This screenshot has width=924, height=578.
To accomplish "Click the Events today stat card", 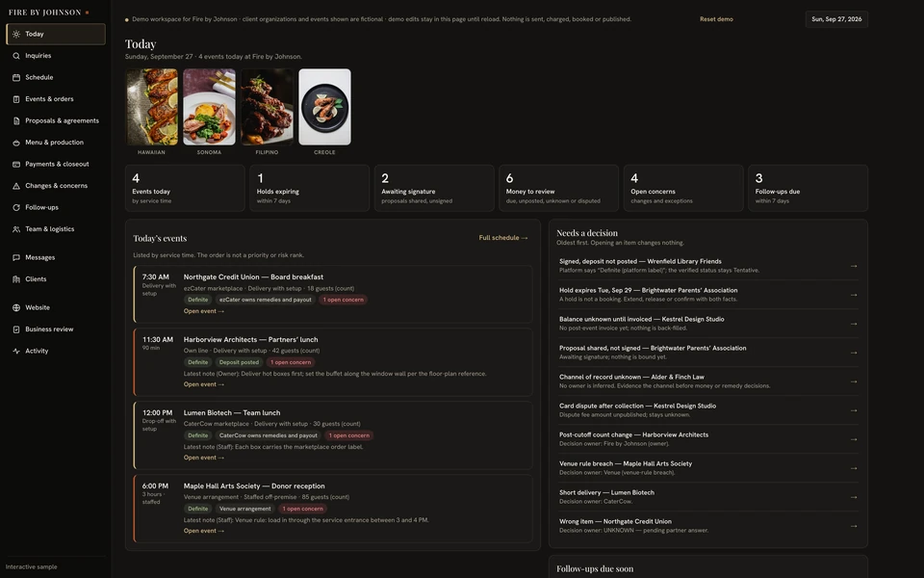I will click(185, 188).
